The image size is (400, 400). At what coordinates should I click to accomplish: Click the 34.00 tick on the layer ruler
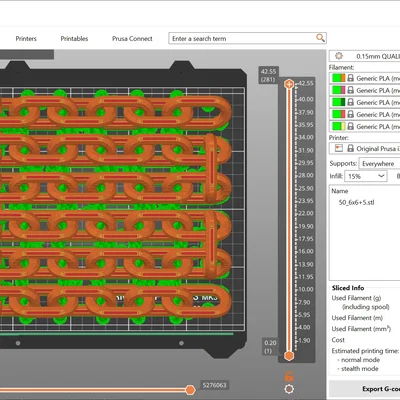305,137
